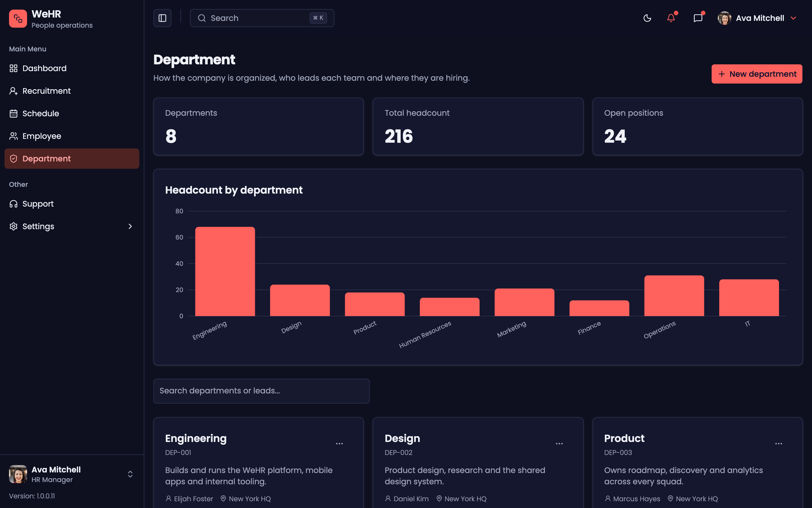
Task: Open Product card more options
Action: coord(779,444)
